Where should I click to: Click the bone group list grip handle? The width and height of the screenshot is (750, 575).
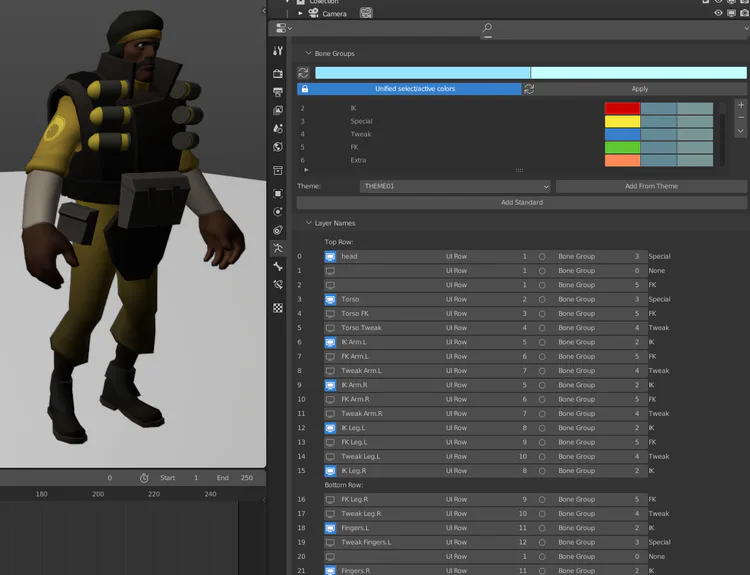[x=519, y=170]
